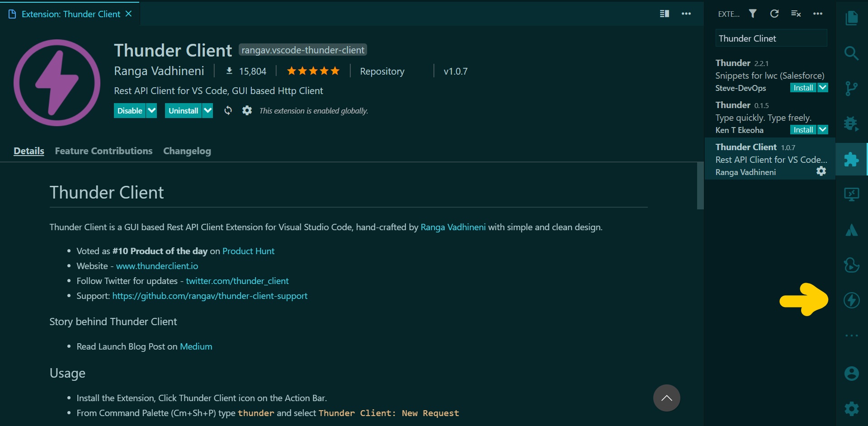Image resolution: width=868 pixels, height=426 pixels.
Task: Open the Remote Explorer monitor icon
Action: 852,194
